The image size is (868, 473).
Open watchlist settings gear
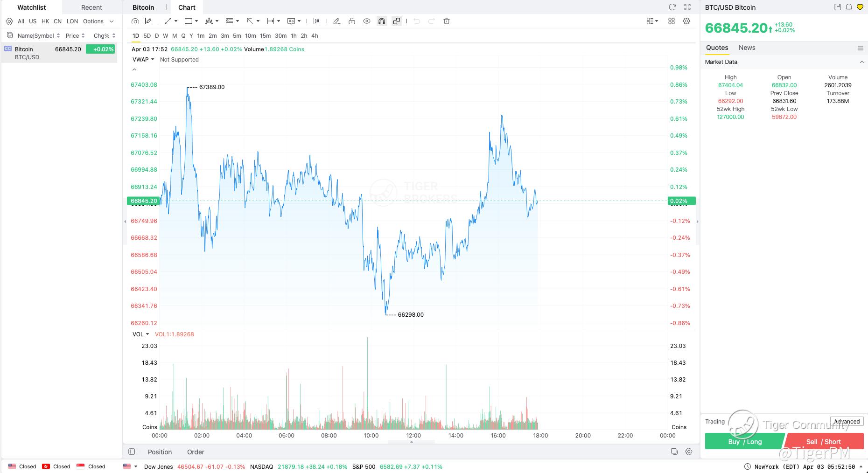tap(9, 21)
